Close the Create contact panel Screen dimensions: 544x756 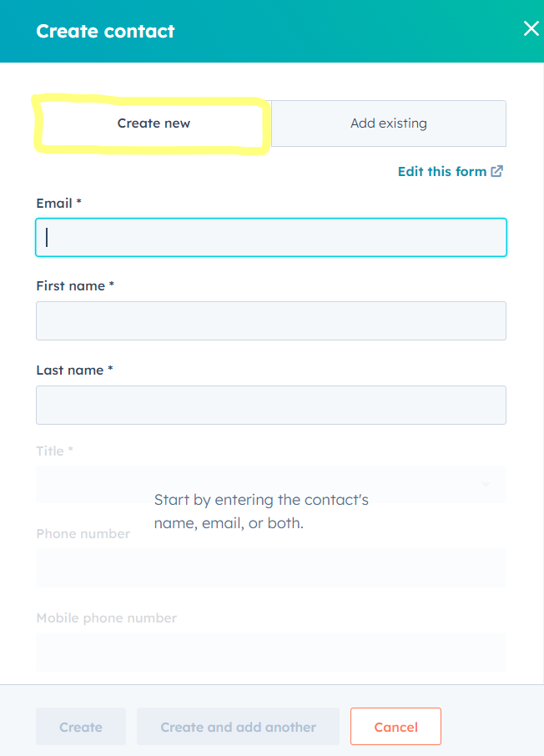tap(531, 29)
